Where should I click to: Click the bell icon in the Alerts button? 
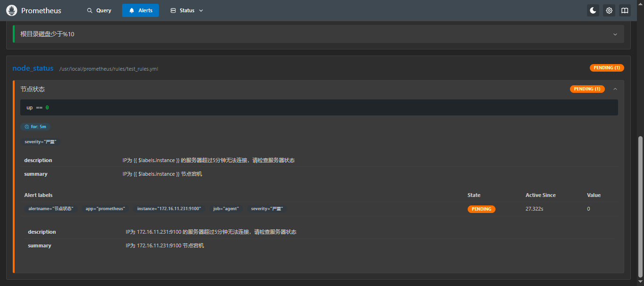(132, 10)
